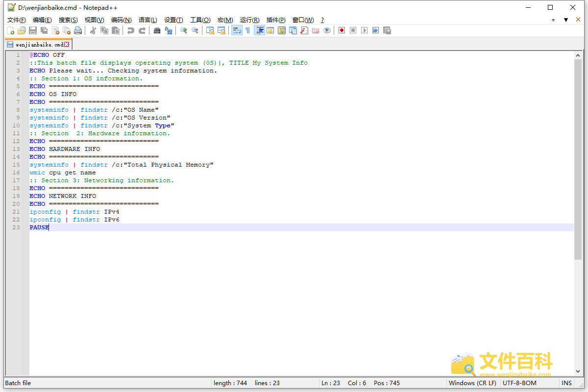Click the Redo arrow icon
This screenshot has width=588, height=392.
click(x=142, y=30)
